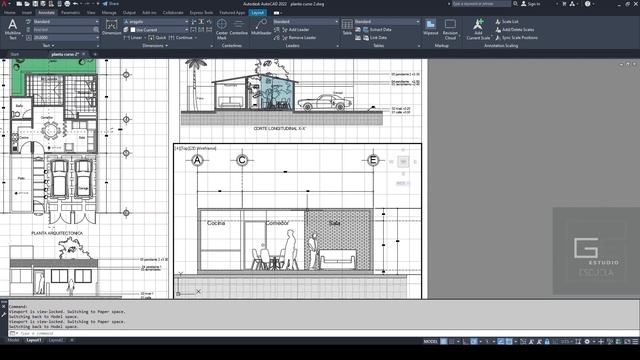Open file with quick access Open icon
640x360 pixels.
click(x=27, y=4)
